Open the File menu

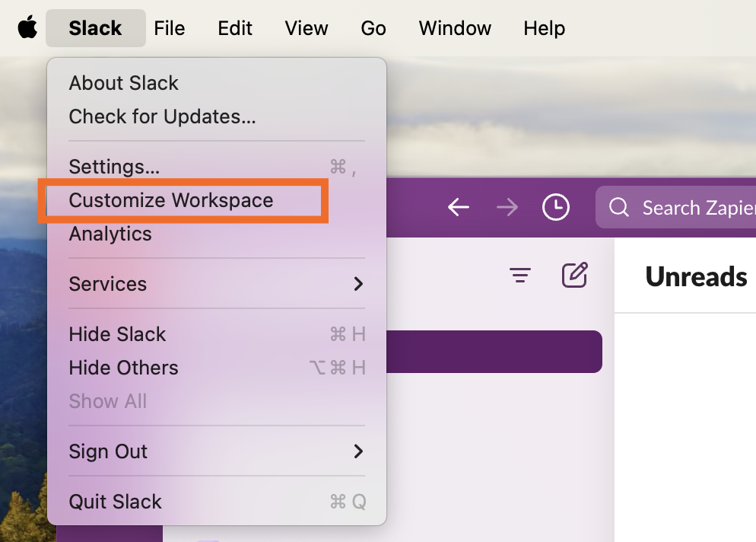(x=170, y=28)
